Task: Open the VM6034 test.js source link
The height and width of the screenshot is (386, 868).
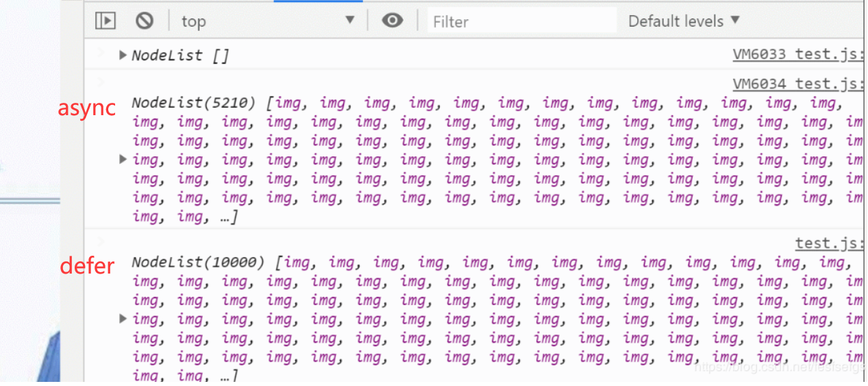Action: click(797, 84)
